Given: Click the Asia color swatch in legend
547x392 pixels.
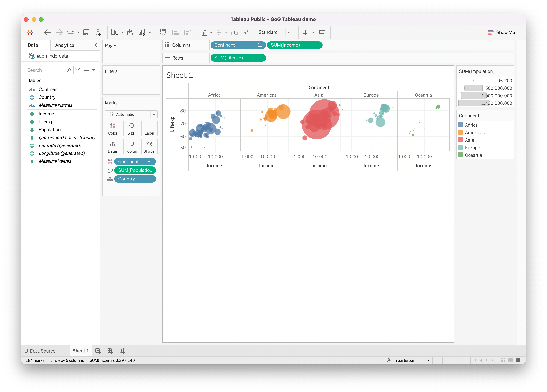Looking at the screenshot, I should point(460,140).
